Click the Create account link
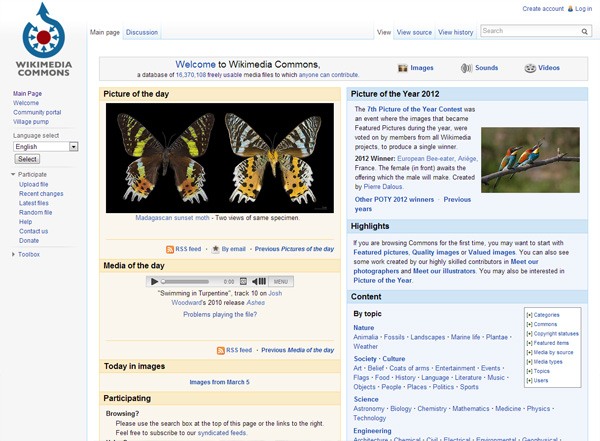 tap(543, 8)
